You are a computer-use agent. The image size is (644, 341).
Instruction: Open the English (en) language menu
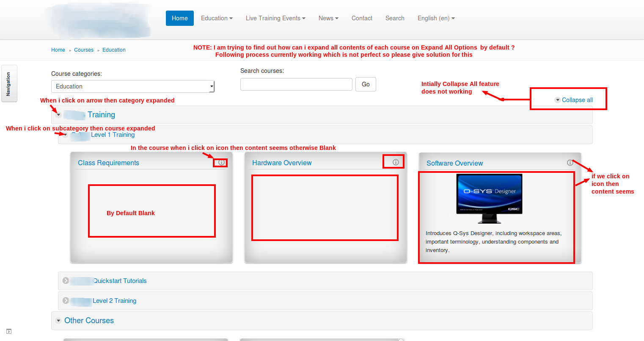coord(436,18)
